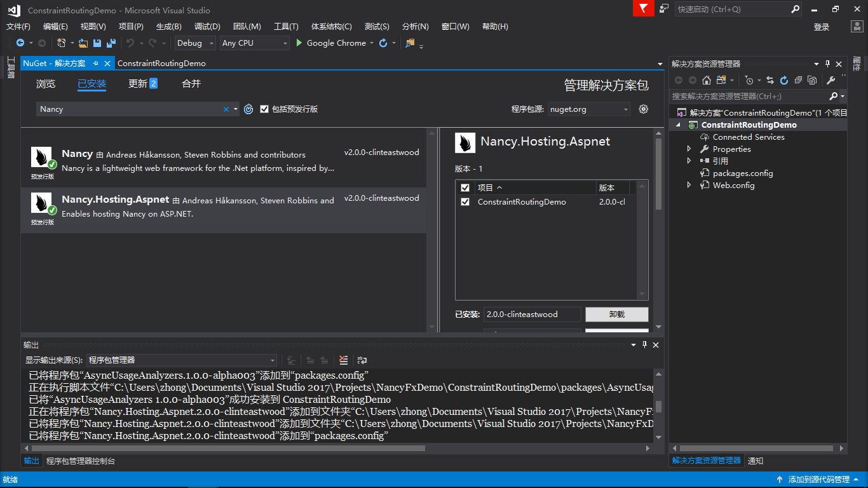Open the 调试(D) menu
Viewport: 868px width, 488px height.
207,27
